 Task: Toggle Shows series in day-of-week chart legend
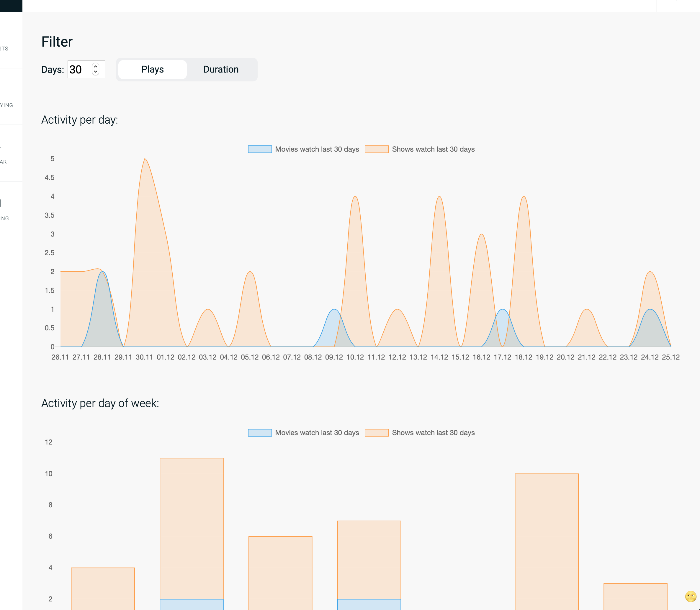[433, 433]
